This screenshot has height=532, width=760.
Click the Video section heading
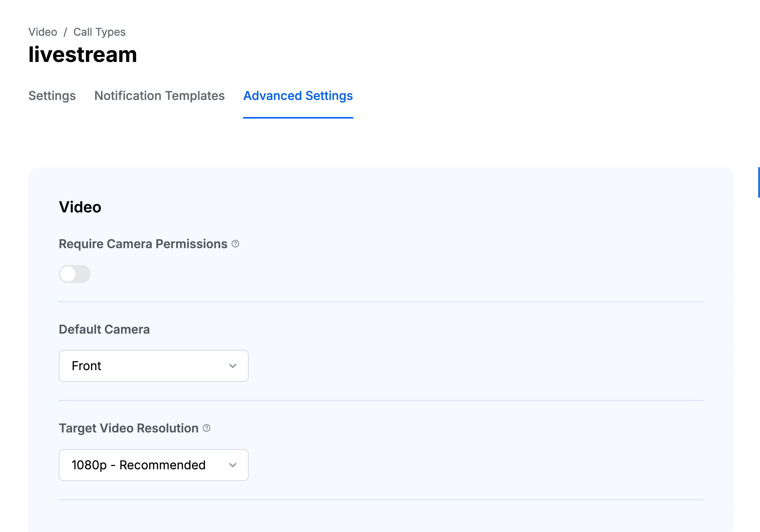pyautogui.click(x=80, y=207)
